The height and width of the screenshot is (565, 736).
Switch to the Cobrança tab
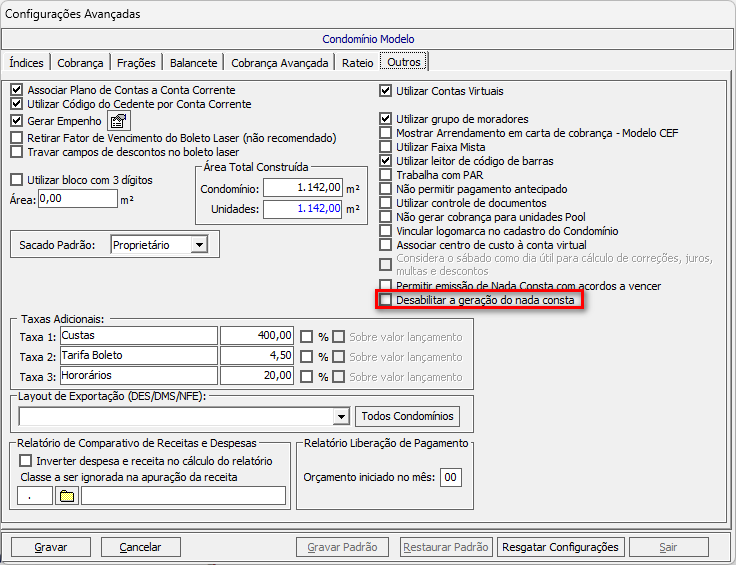point(80,63)
